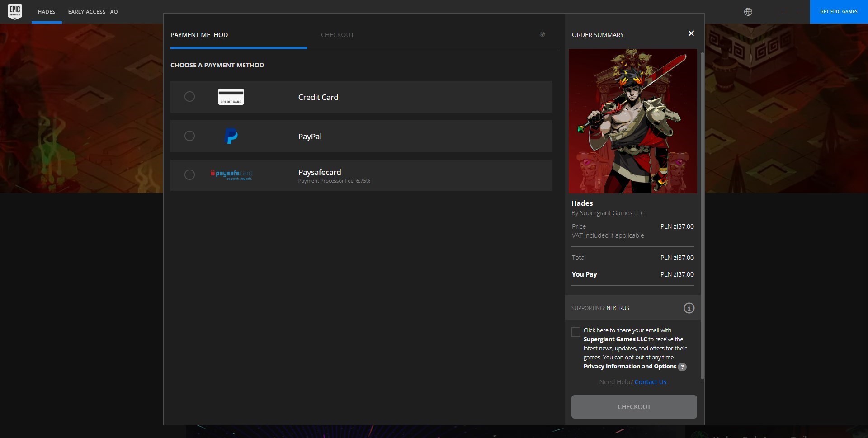Click the Hades cover art thumbnail

tap(633, 121)
